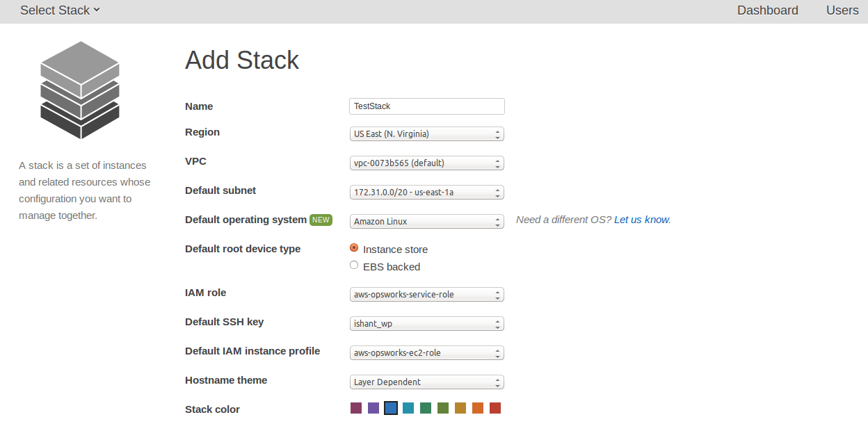
Task: Choose the teal stack color swatch
Action: coord(408,408)
